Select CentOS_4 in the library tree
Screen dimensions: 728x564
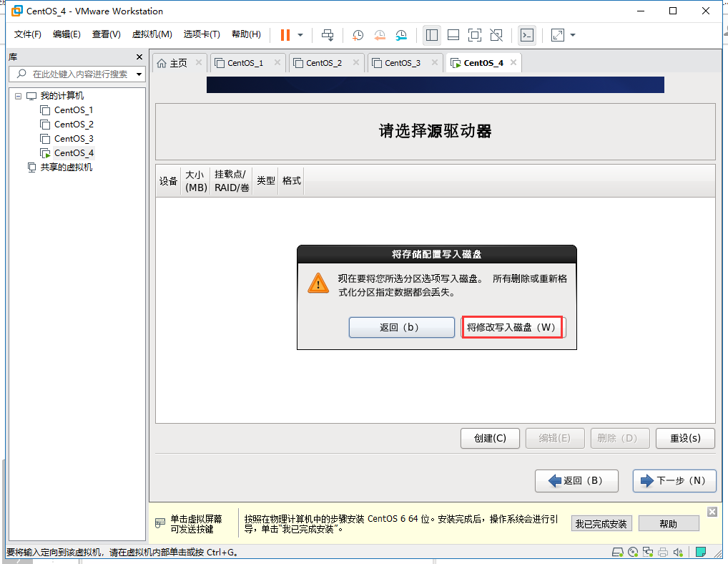[x=74, y=153]
